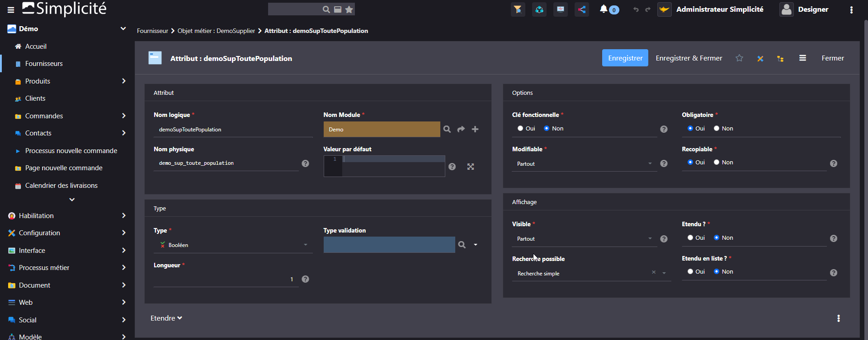Collapse the Démo menu domain

[123, 28]
